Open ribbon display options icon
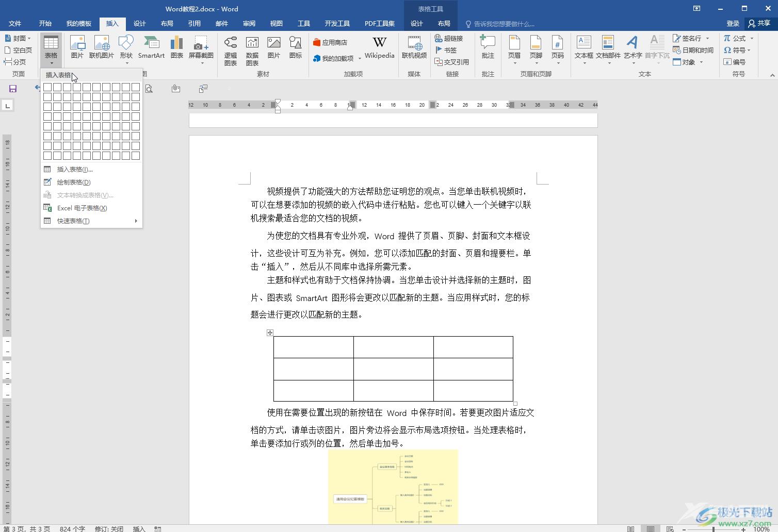 696,8
